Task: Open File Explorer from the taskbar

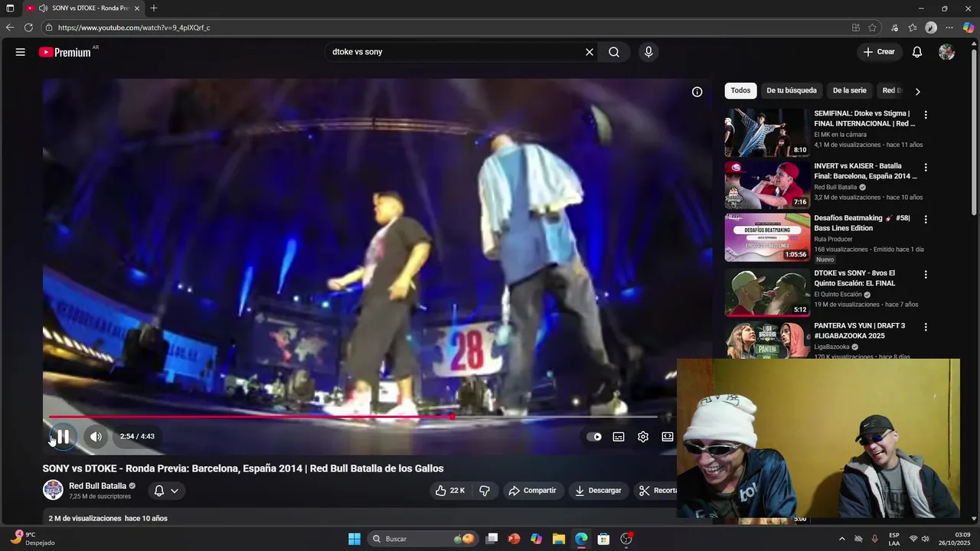Action: coord(559,539)
